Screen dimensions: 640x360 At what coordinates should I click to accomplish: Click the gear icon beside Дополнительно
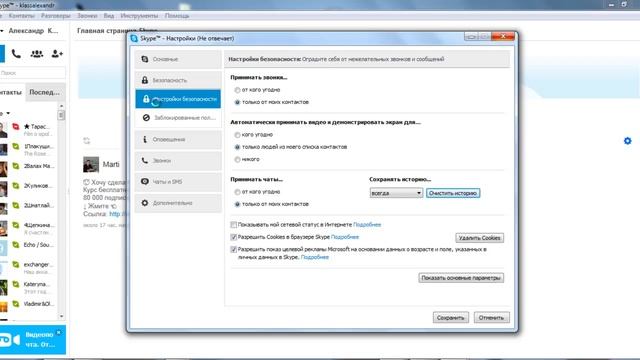point(145,203)
